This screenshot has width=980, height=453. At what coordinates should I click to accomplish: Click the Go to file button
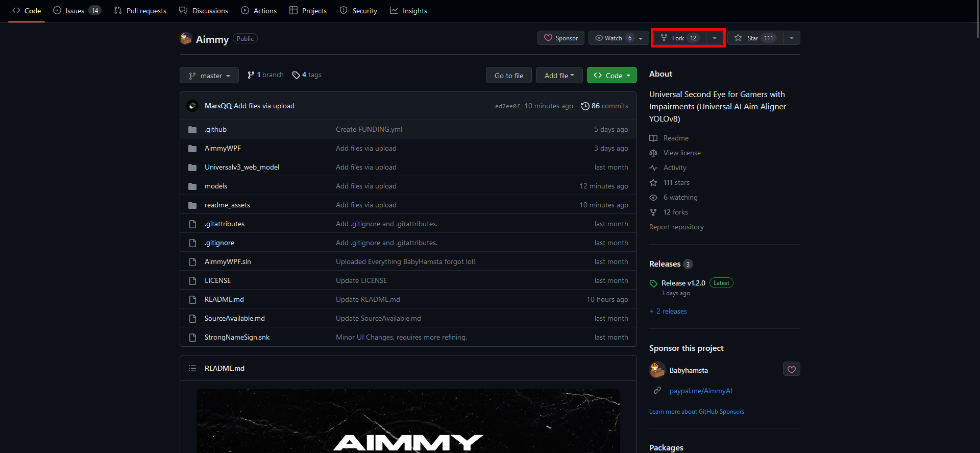[508, 75]
